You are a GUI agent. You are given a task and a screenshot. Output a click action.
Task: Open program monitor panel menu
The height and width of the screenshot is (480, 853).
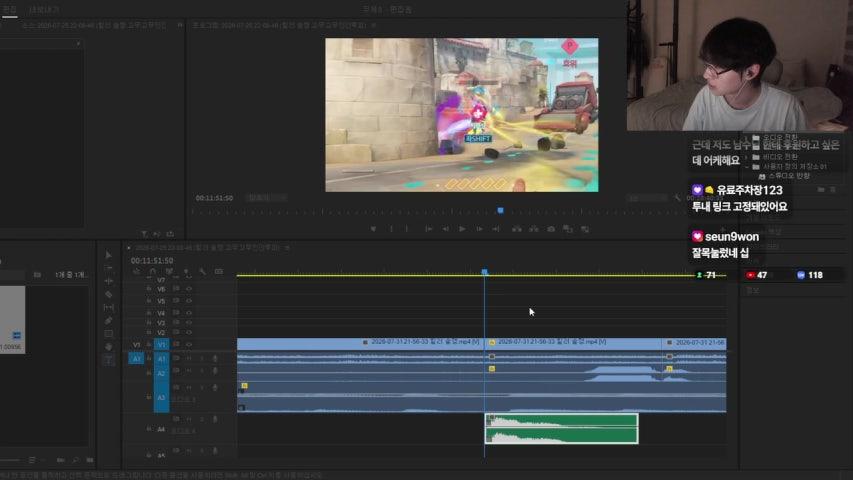(374, 25)
